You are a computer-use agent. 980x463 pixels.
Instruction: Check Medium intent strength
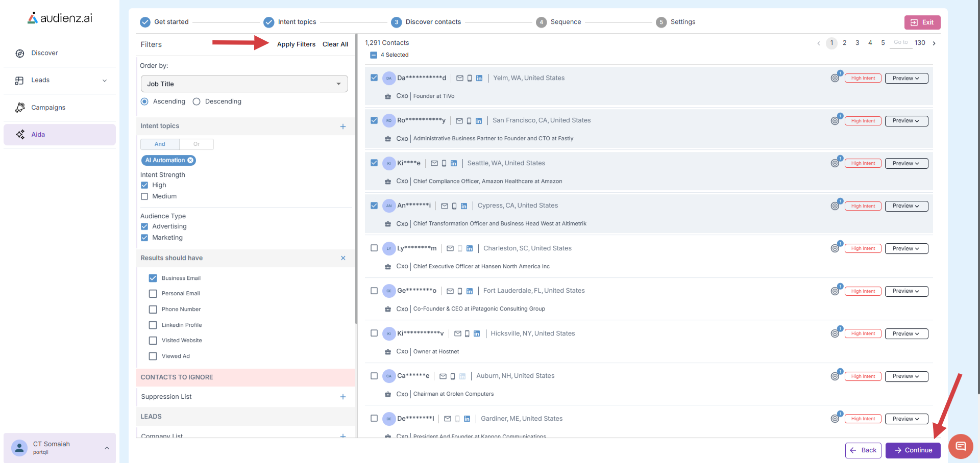click(144, 196)
